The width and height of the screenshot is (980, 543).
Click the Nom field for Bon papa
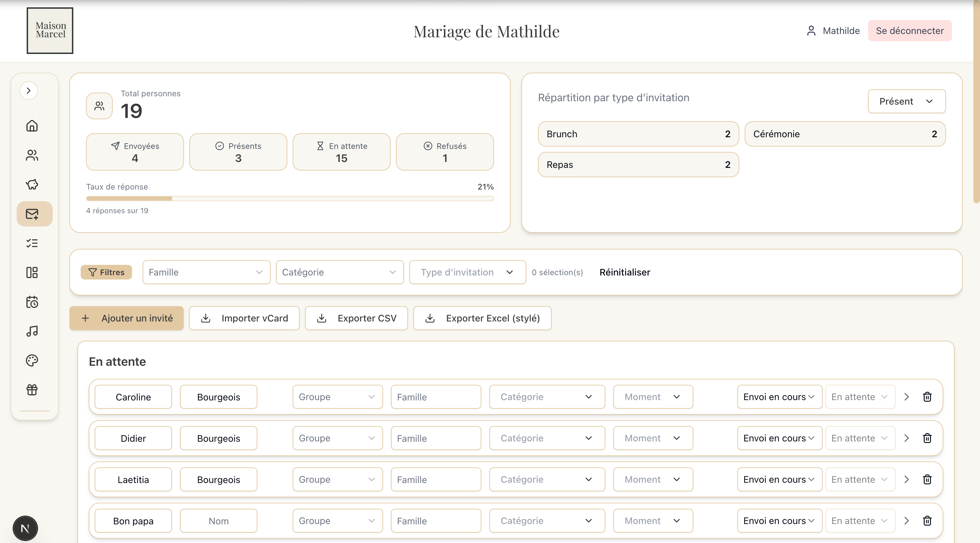click(218, 521)
